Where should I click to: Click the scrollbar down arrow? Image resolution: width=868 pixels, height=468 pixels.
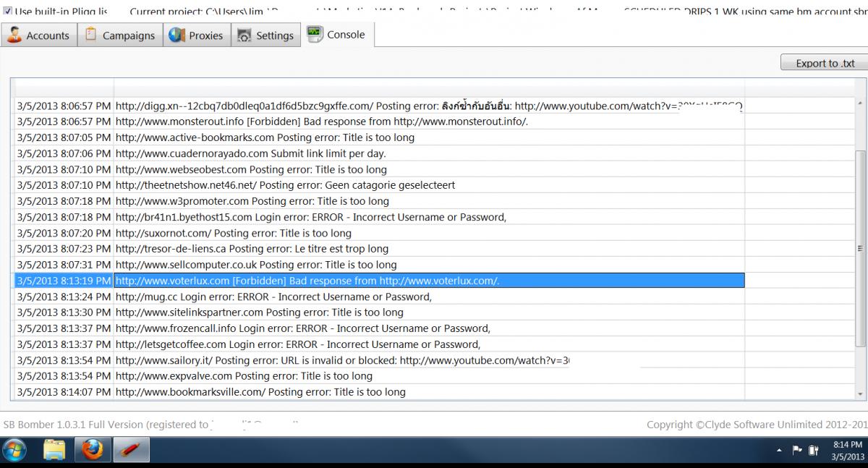pos(860,393)
